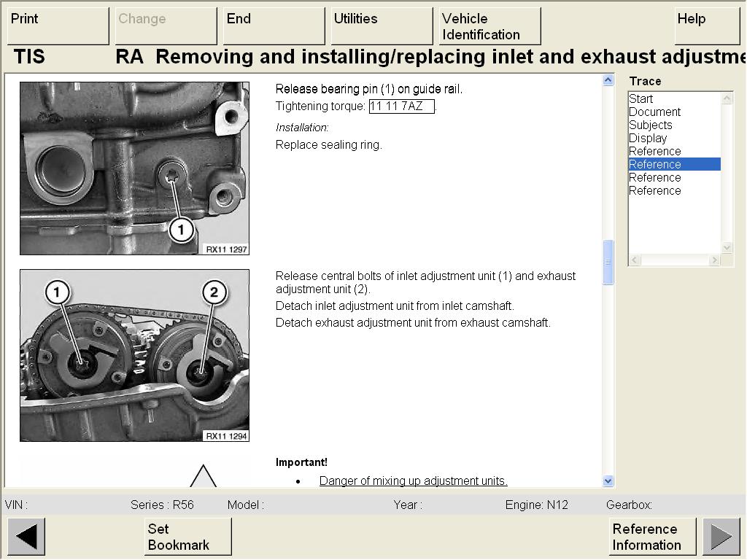747x560 pixels.
Task: Click the back arrow navigation button
Action: (x=26, y=537)
